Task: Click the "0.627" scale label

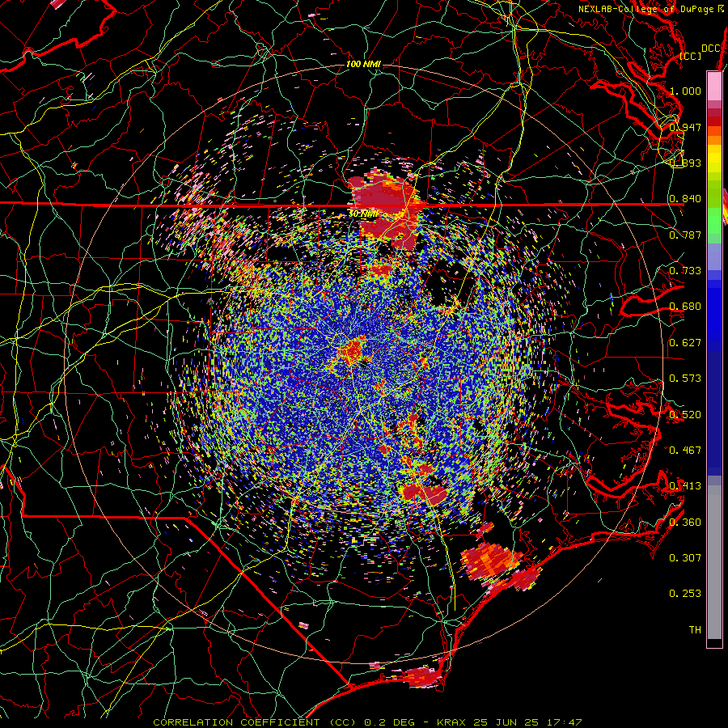Action: pyautogui.click(x=685, y=342)
